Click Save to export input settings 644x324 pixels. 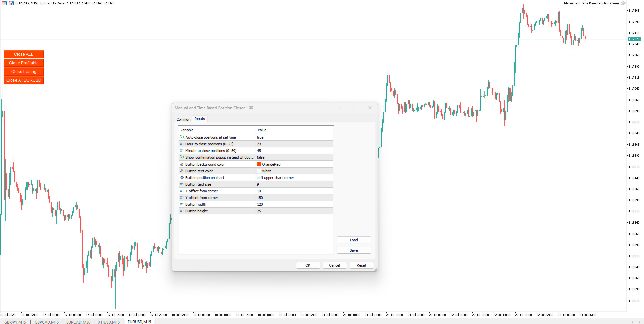point(354,250)
